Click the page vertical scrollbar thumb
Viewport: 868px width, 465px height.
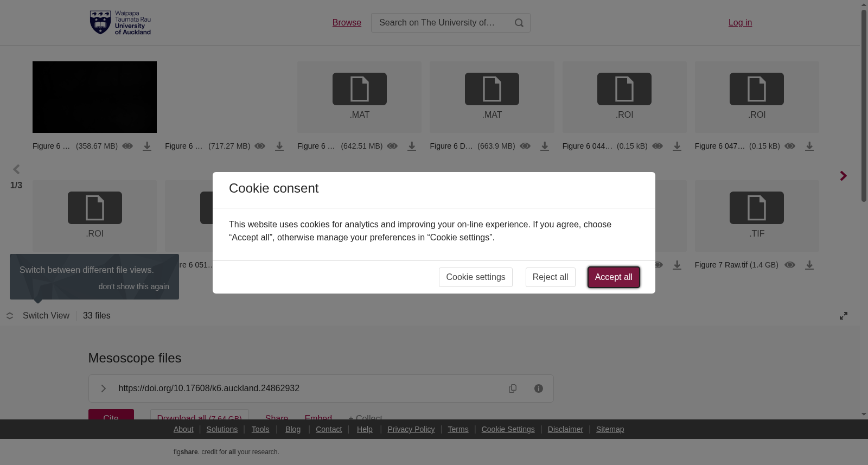pos(864,106)
